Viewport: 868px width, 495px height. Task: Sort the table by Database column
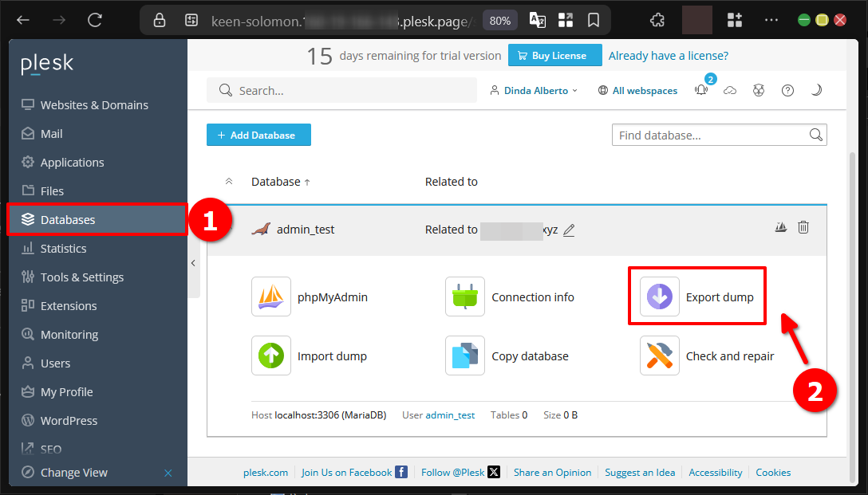(278, 181)
